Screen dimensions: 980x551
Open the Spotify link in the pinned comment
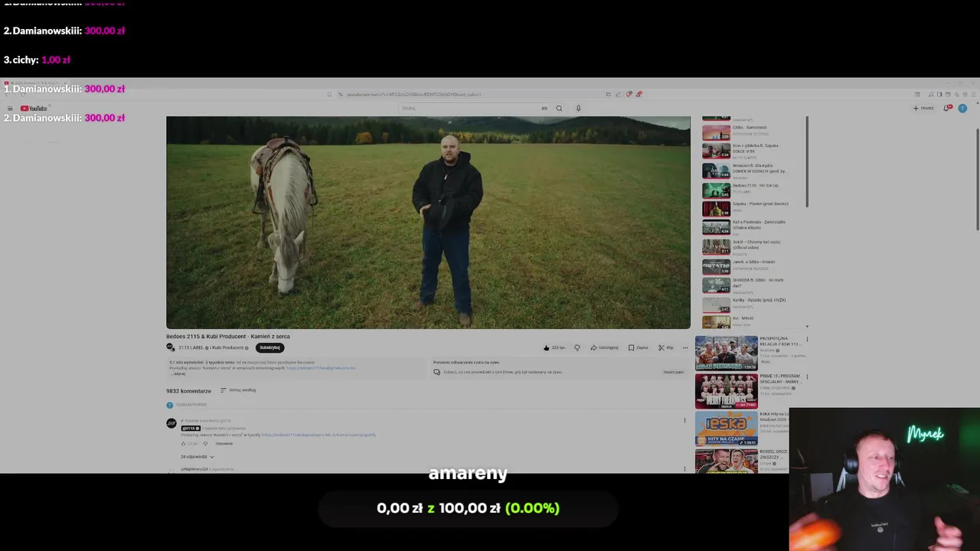click(x=318, y=435)
